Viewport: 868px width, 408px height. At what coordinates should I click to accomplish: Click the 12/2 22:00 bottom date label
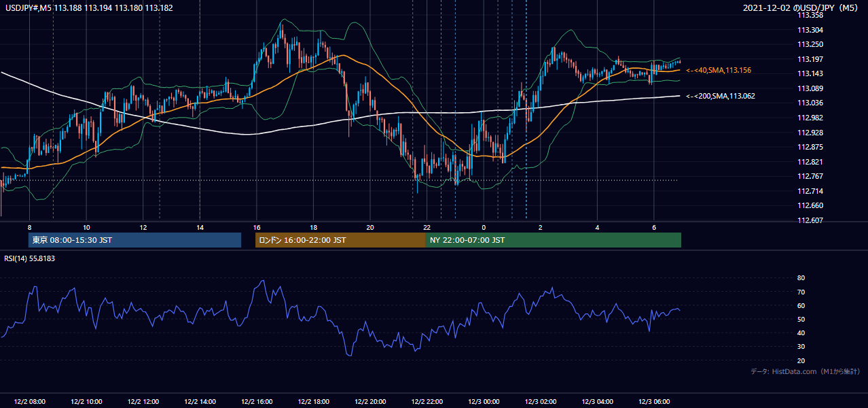point(427,401)
